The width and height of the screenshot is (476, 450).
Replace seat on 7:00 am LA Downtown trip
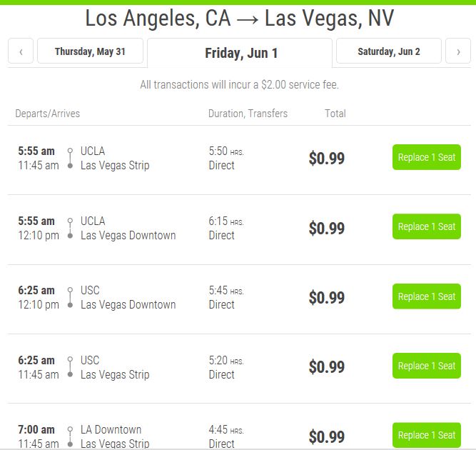point(427,435)
